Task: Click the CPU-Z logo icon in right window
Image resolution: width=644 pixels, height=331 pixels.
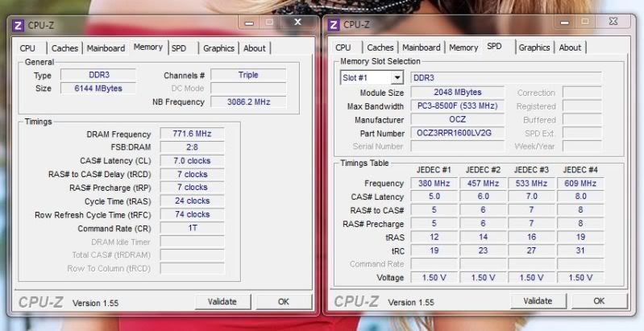Action: (x=333, y=25)
